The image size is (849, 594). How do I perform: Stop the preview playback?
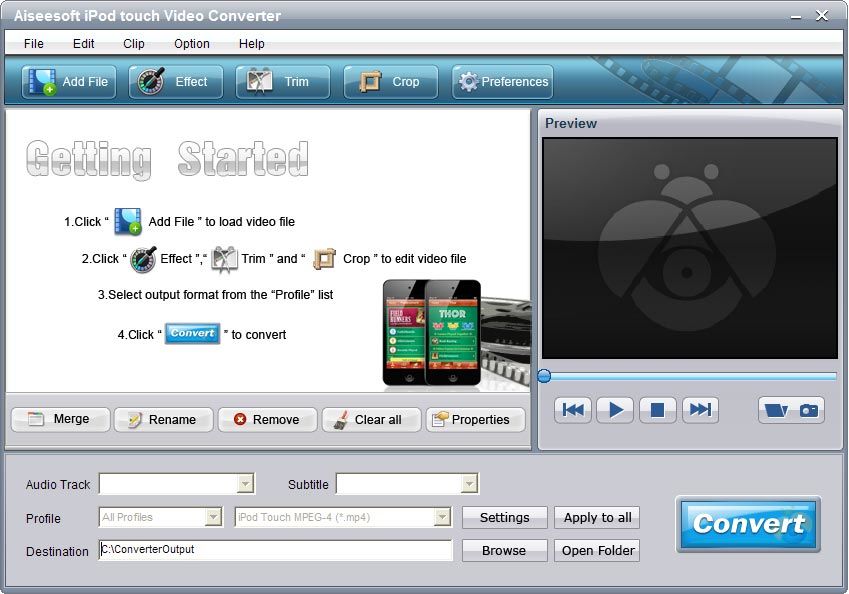657,410
